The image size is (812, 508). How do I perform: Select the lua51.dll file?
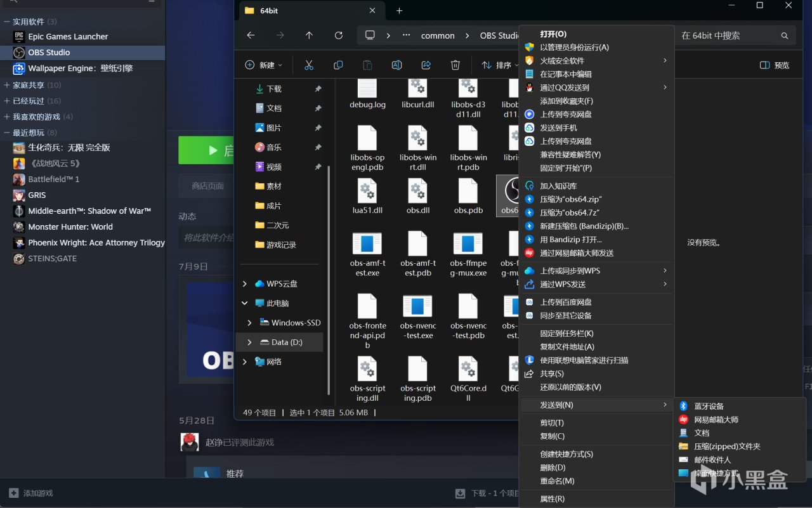pyautogui.click(x=367, y=197)
